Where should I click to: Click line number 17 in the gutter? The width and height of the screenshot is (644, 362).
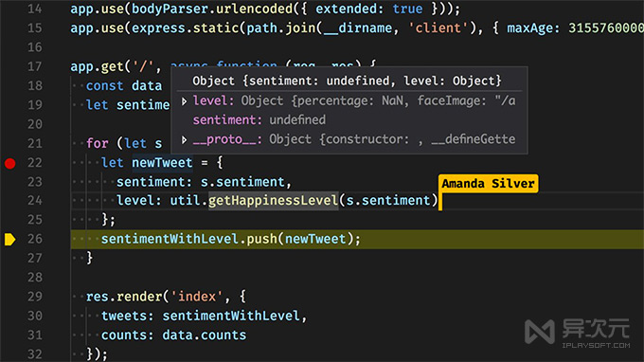(35, 66)
